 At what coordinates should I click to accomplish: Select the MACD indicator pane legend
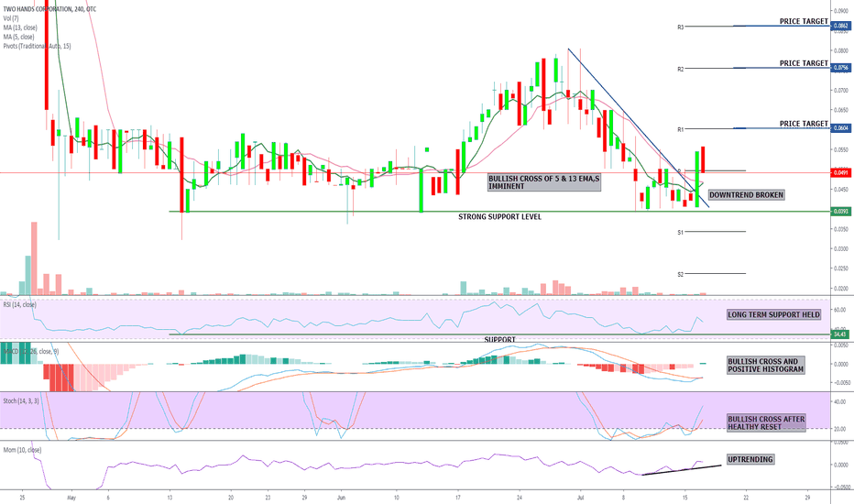30,352
